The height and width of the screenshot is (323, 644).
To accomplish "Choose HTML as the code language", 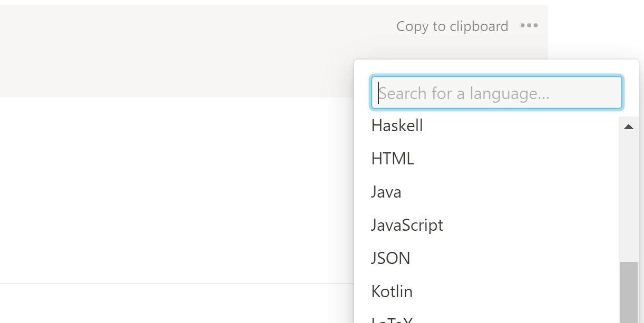I will click(393, 159).
